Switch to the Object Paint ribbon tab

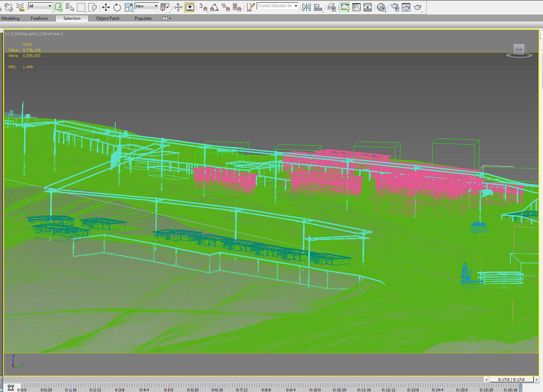[x=109, y=19]
